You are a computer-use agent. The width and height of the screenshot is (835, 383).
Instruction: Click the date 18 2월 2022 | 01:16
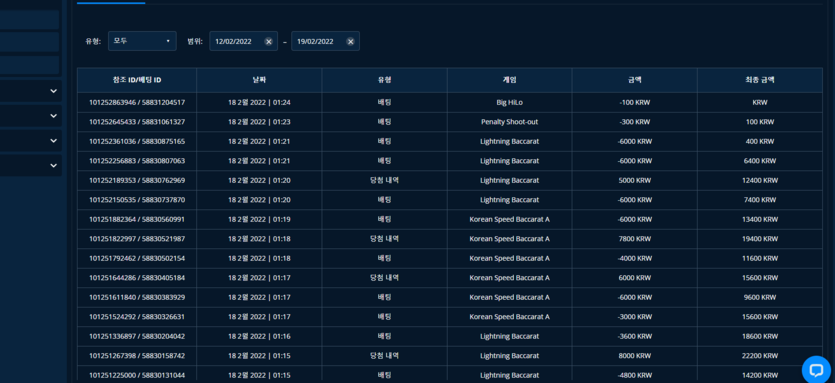(259, 336)
